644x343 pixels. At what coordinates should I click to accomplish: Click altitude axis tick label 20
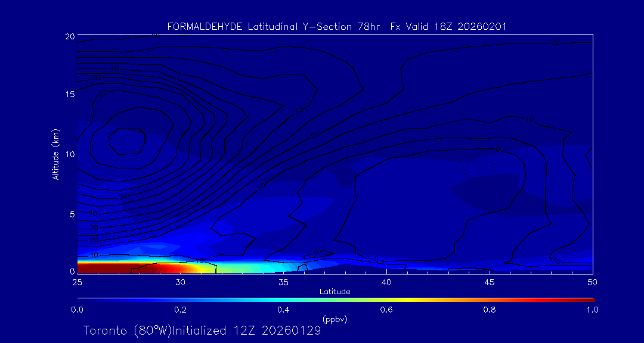coord(69,36)
